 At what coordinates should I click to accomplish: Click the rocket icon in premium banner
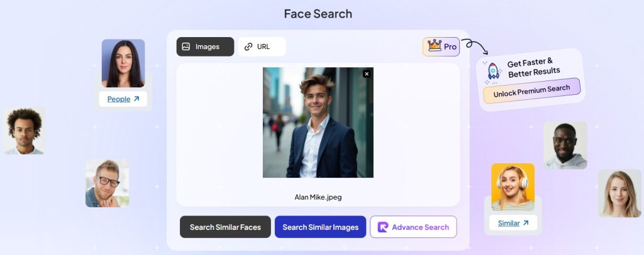point(494,72)
